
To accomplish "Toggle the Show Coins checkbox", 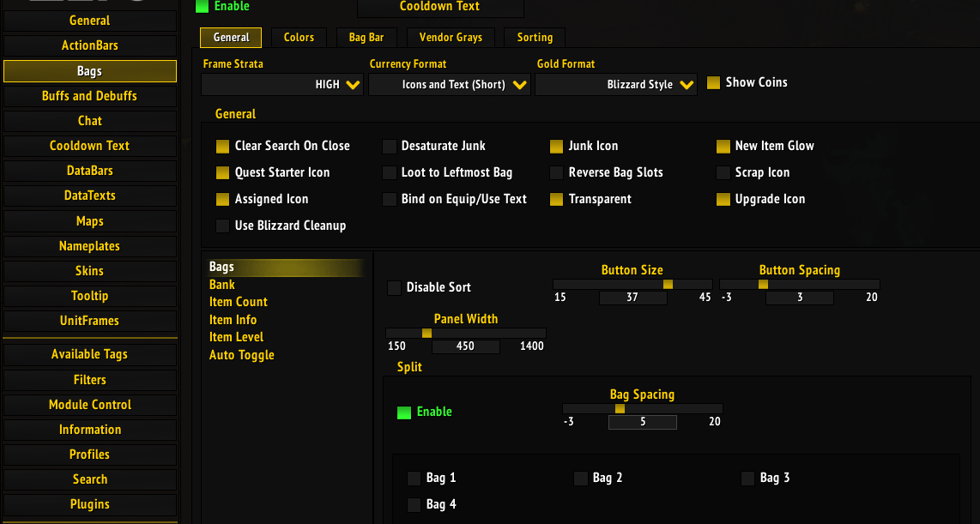I will click(x=714, y=82).
